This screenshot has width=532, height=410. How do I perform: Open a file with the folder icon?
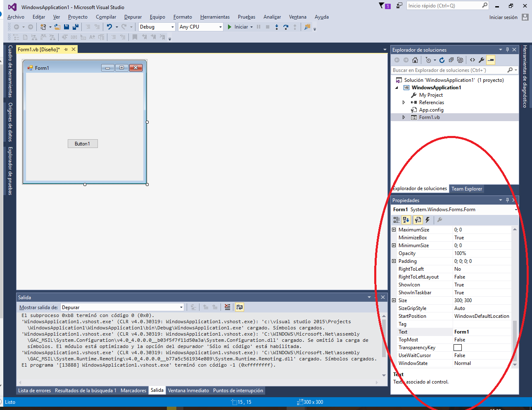(x=57, y=27)
